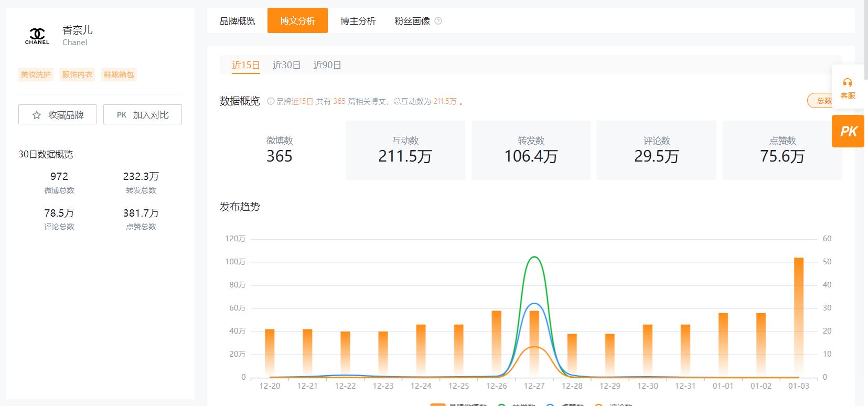The width and height of the screenshot is (868, 406).
Task: Click the orange bar for 01-03
Action: tap(799, 317)
